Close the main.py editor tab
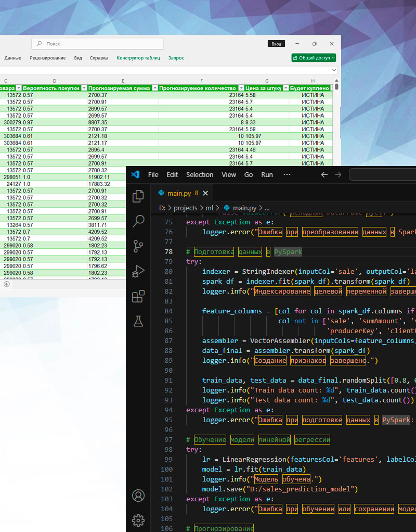416x532 pixels. [205, 193]
